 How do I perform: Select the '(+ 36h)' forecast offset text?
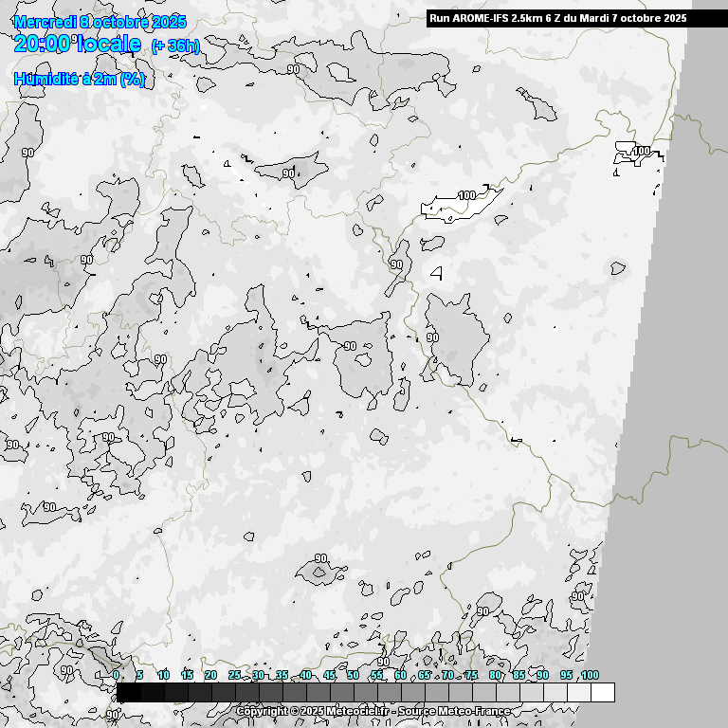coord(175,45)
